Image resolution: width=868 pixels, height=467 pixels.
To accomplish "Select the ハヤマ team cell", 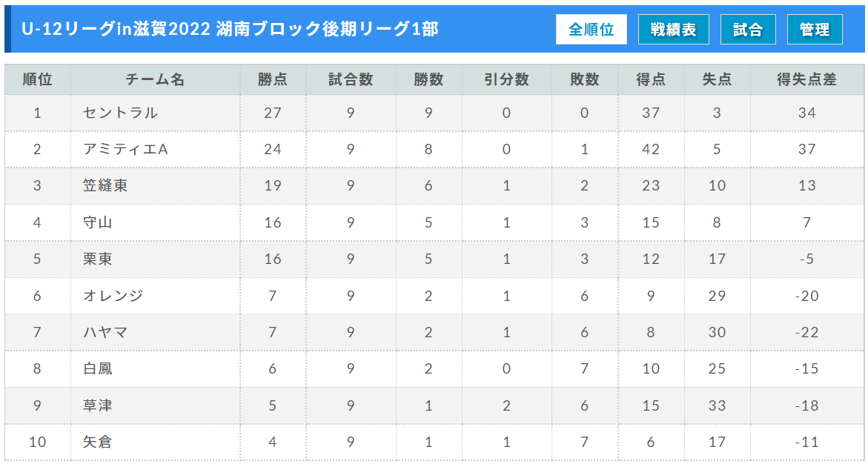I will (x=105, y=333).
